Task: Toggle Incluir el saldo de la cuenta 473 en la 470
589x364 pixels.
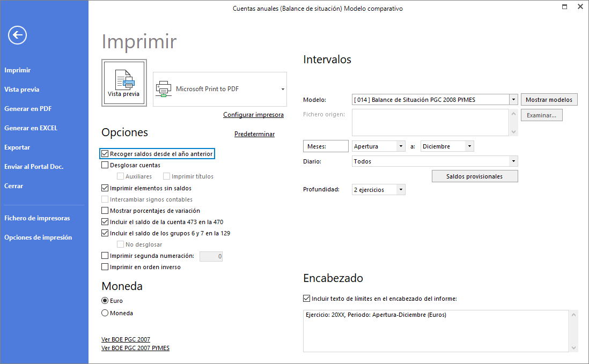Action: coord(105,222)
